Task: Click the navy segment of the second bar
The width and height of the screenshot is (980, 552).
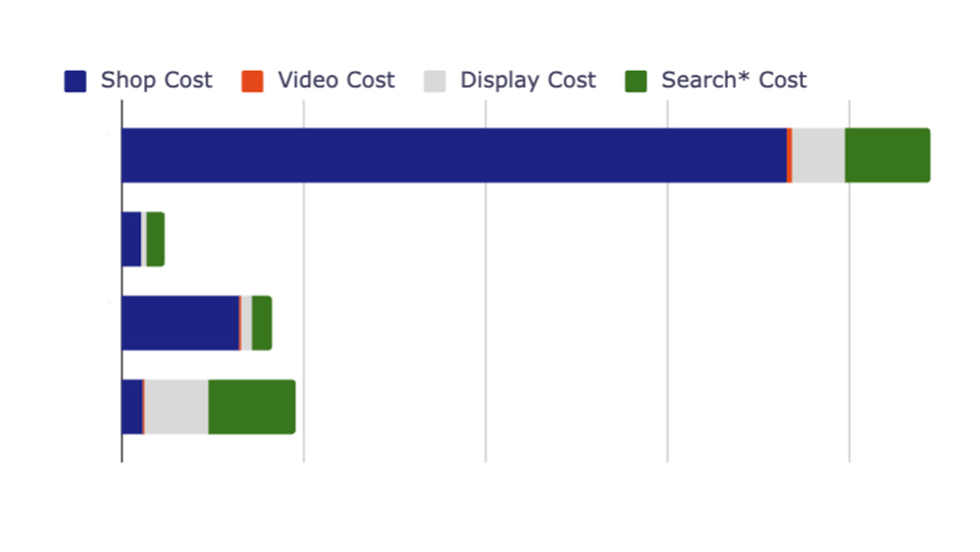Action: pos(130,239)
